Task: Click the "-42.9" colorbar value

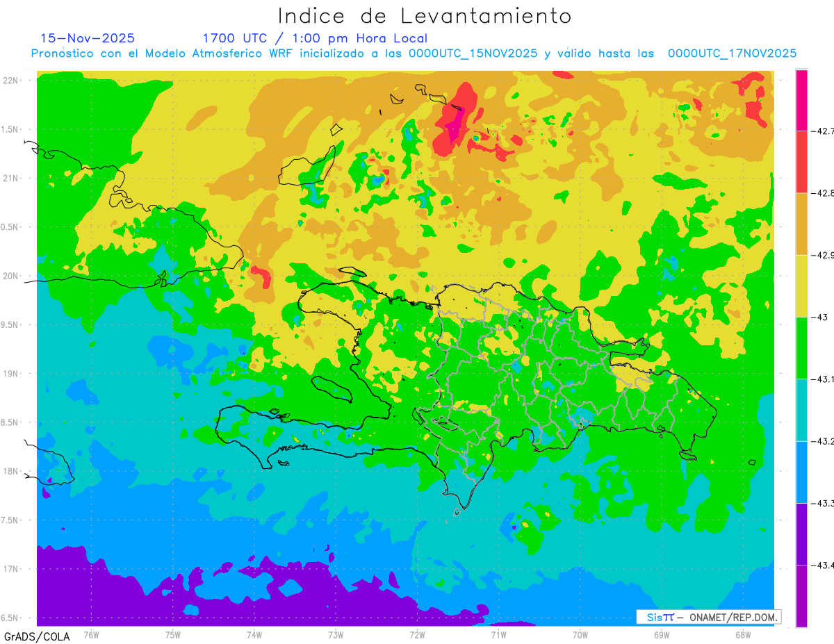Action: pos(822,255)
